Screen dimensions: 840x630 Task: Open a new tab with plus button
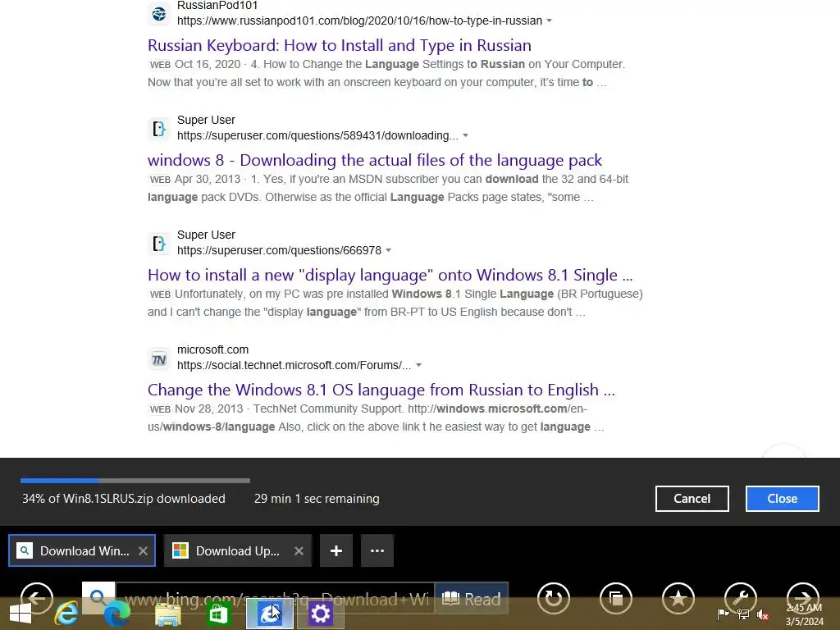point(336,550)
